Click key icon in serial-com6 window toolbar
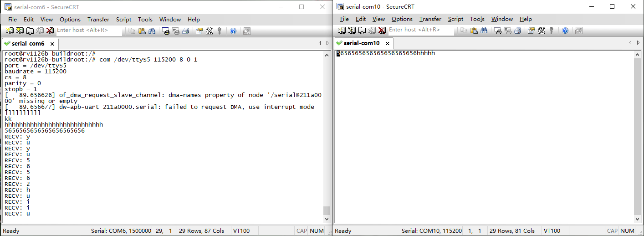Image resolution: width=644 pixels, height=236 pixels. (219, 31)
